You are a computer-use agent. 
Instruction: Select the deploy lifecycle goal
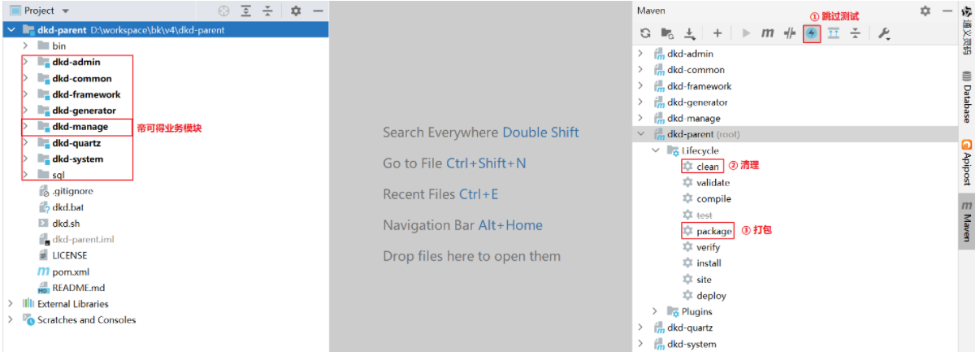[x=711, y=296]
